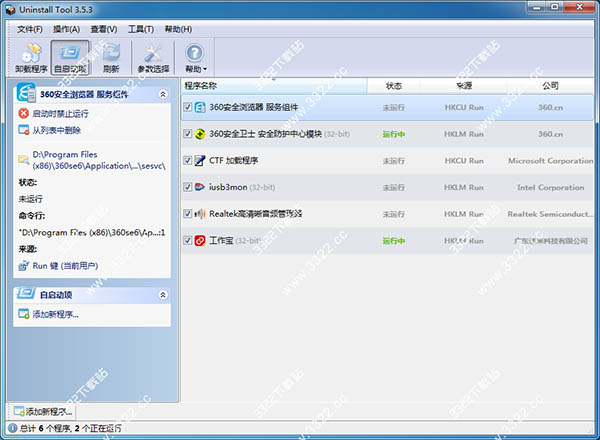
Task: Click the Run 键 (当前用户) link
Action: [65, 266]
